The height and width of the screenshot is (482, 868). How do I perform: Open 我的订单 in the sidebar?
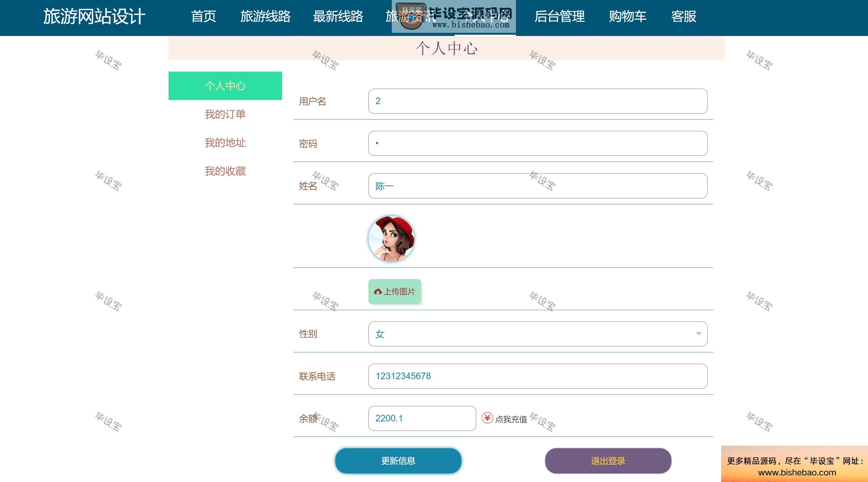pos(225,114)
